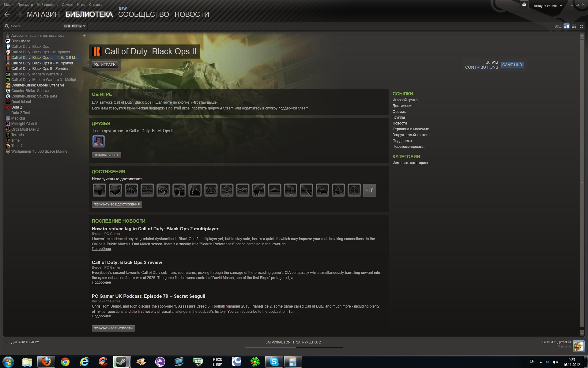Click the EN language indicator

(x=532, y=362)
